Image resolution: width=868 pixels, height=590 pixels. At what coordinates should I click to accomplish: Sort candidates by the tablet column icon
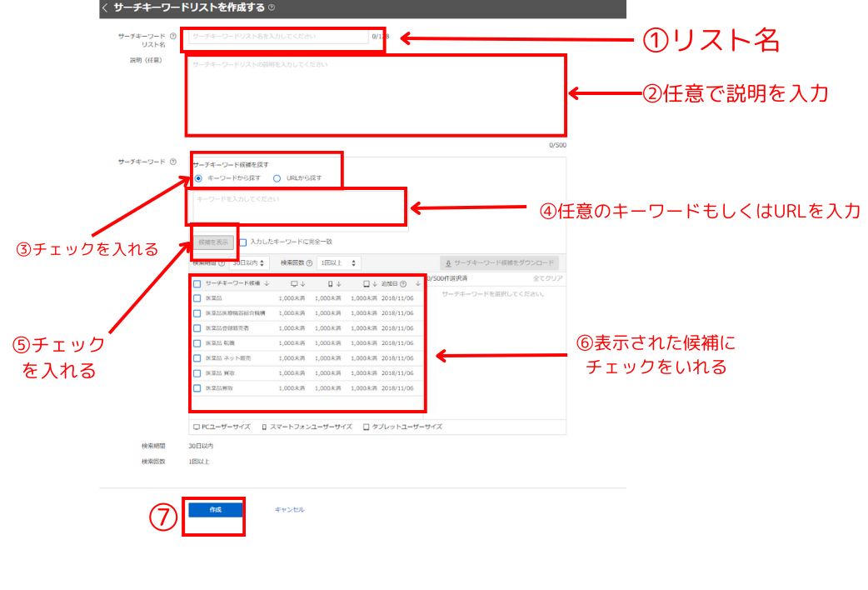pyautogui.click(x=367, y=284)
